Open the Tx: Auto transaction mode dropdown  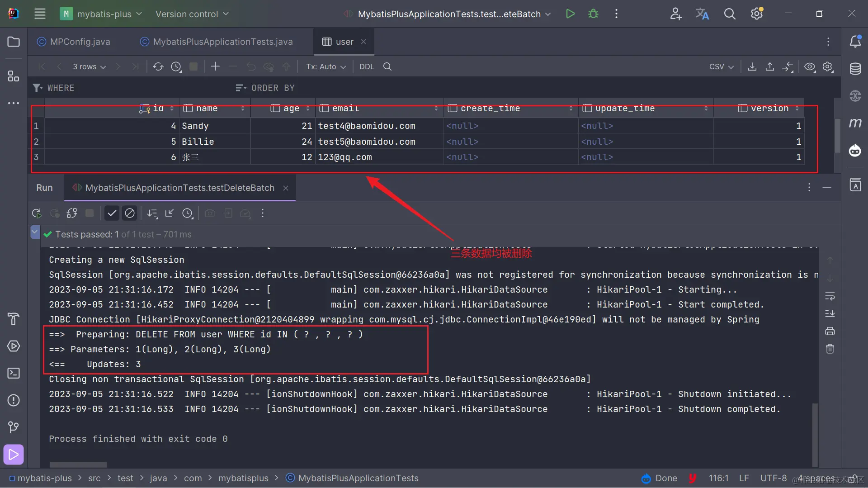(x=326, y=66)
